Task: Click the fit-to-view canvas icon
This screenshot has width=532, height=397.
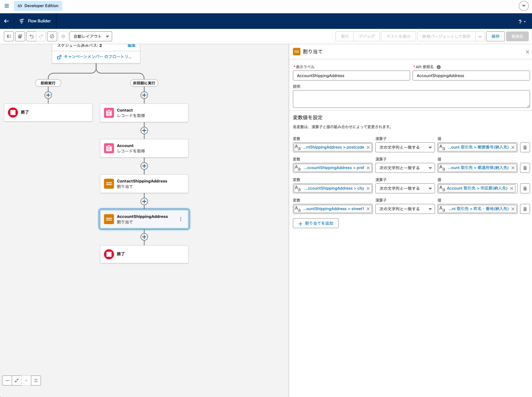Action: (x=17, y=381)
